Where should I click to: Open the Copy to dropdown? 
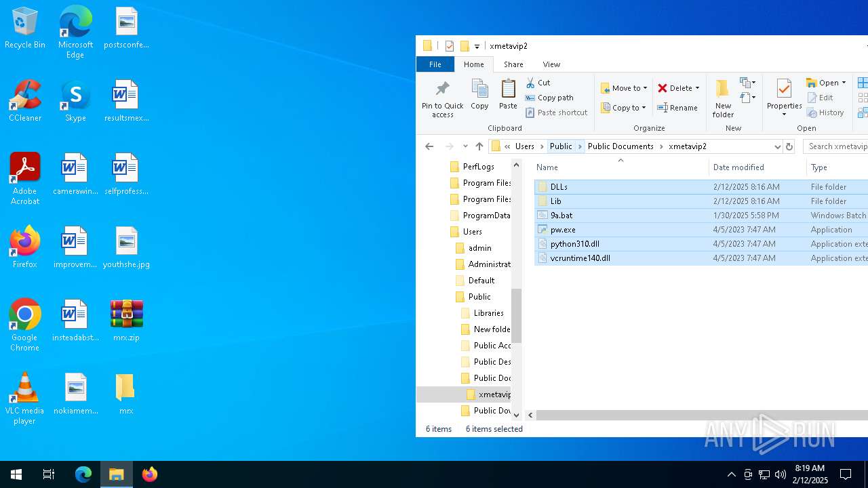click(624, 108)
